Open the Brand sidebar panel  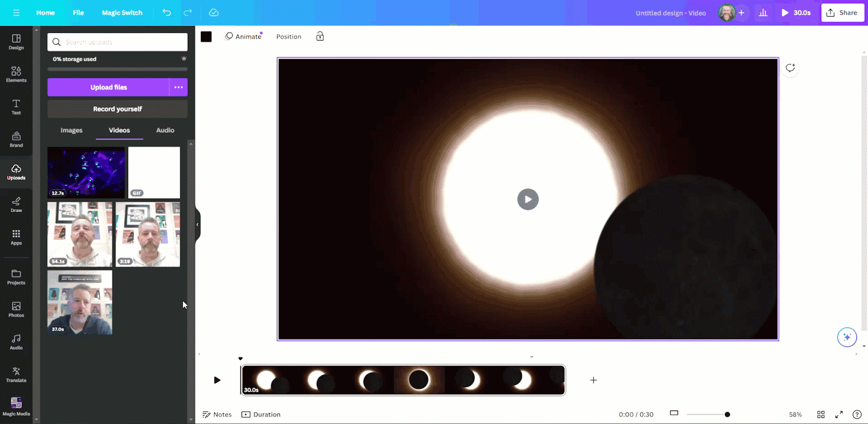[x=16, y=139]
